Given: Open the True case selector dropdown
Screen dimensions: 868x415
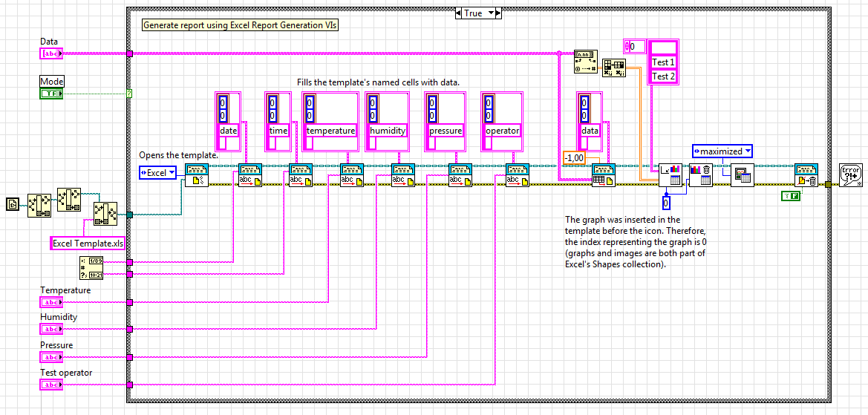Looking at the screenshot, I should [x=491, y=13].
